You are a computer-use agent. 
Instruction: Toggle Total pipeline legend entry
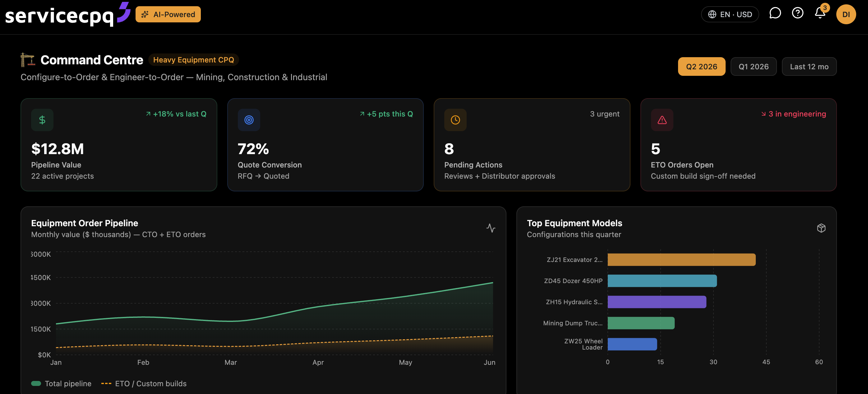coord(61,383)
